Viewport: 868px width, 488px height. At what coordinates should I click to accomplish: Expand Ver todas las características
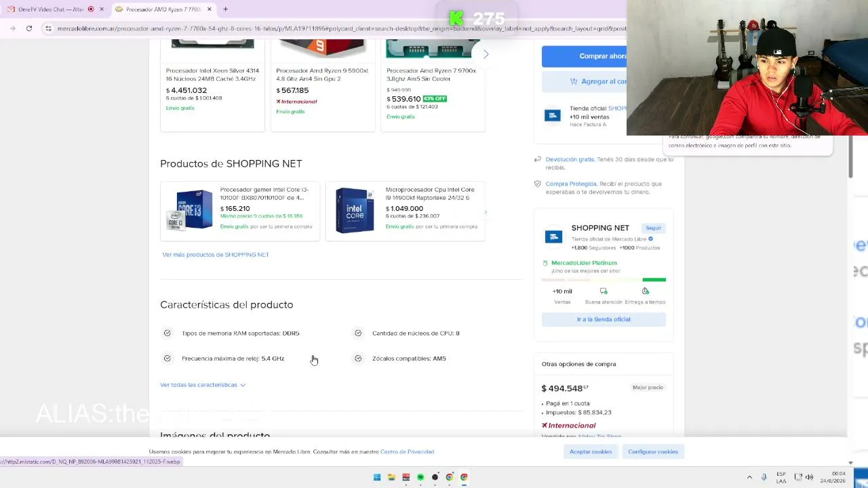(x=203, y=385)
